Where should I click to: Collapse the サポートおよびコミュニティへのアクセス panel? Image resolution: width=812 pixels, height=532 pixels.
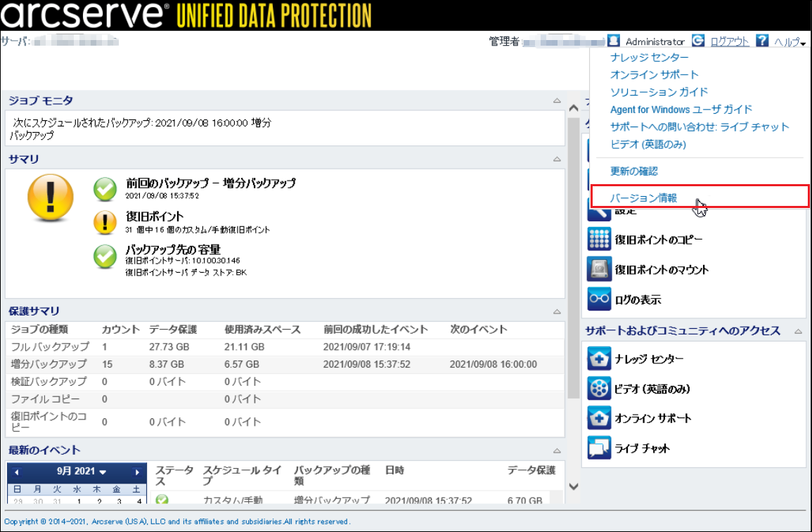[x=798, y=331]
